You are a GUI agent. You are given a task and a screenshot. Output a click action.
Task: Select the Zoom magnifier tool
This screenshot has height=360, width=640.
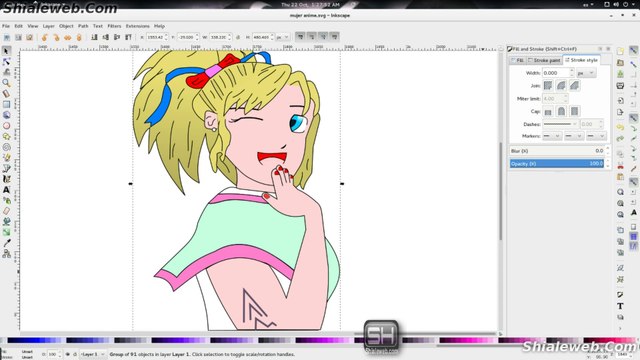(x=6, y=83)
